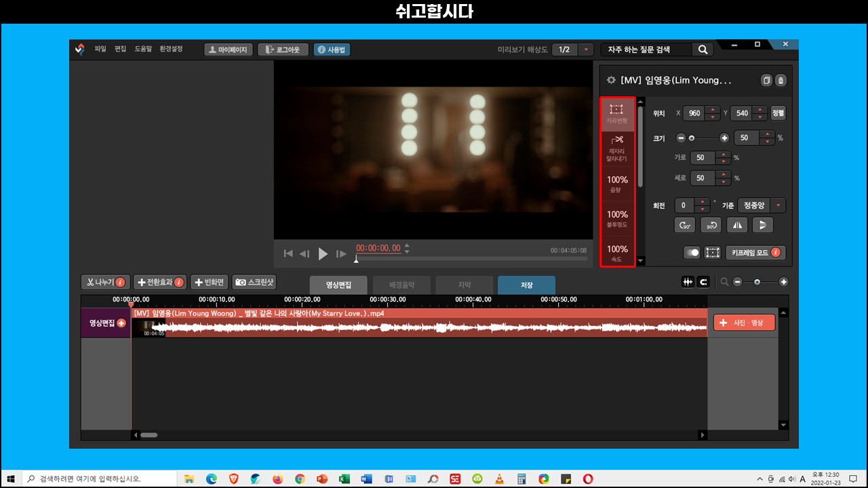
Task: Open the 환경설정 menu
Action: pyautogui.click(x=171, y=49)
